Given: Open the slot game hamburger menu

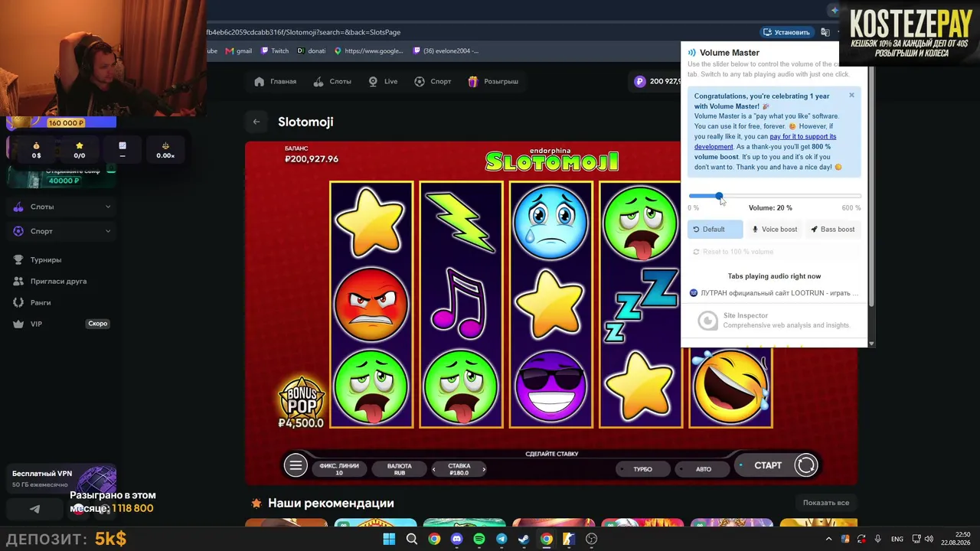Looking at the screenshot, I should (296, 465).
